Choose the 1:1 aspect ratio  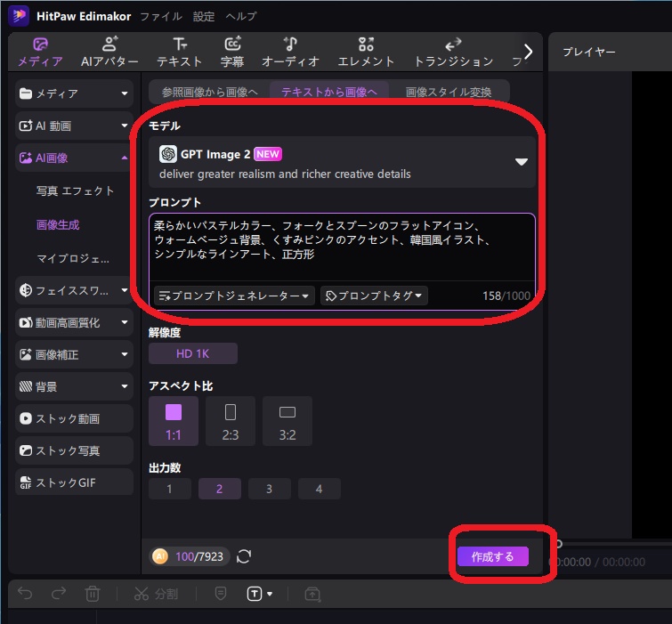174,421
